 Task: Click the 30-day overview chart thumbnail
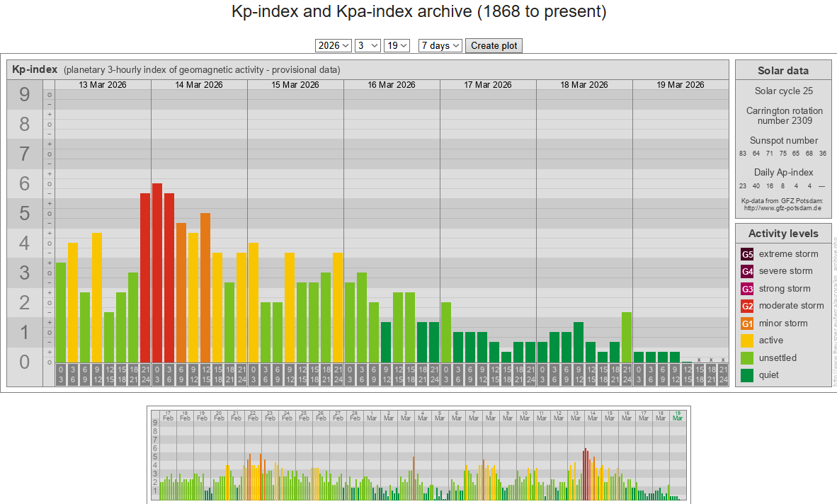coord(419,455)
